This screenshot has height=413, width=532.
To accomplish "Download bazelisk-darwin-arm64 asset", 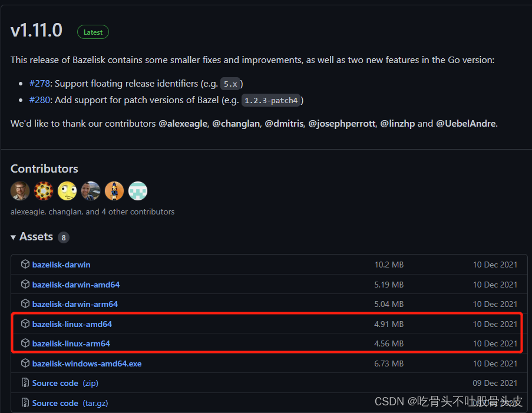I will click(75, 304).
